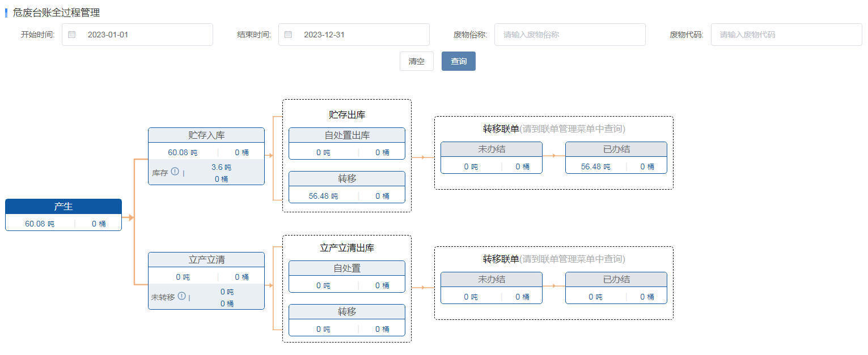Click the upper 已办结 manifest card
The image size is (868, 355).
tap(616, 157)
